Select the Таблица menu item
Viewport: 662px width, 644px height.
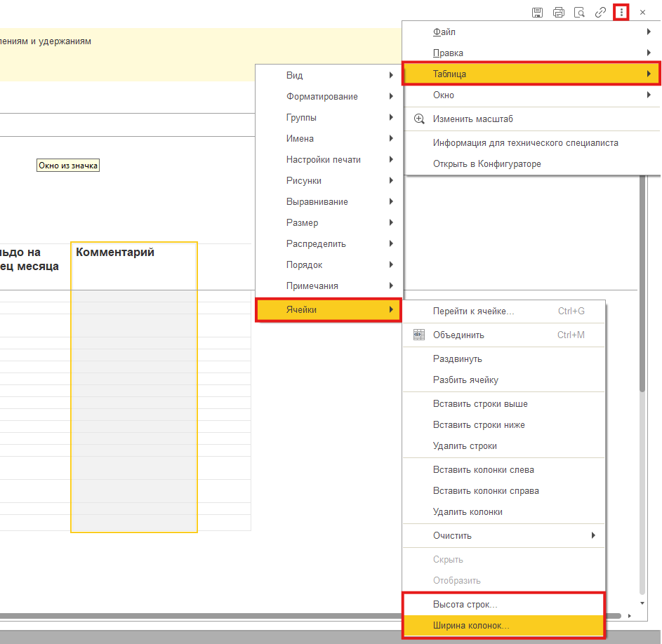[531, 74]
